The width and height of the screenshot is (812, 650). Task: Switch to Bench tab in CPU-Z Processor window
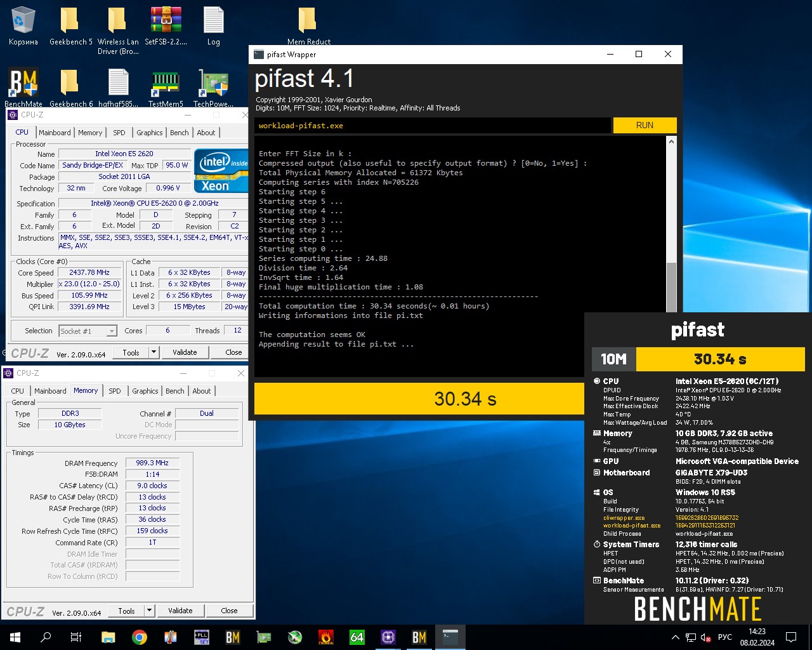pyautogui.click(x=180, y=133)
